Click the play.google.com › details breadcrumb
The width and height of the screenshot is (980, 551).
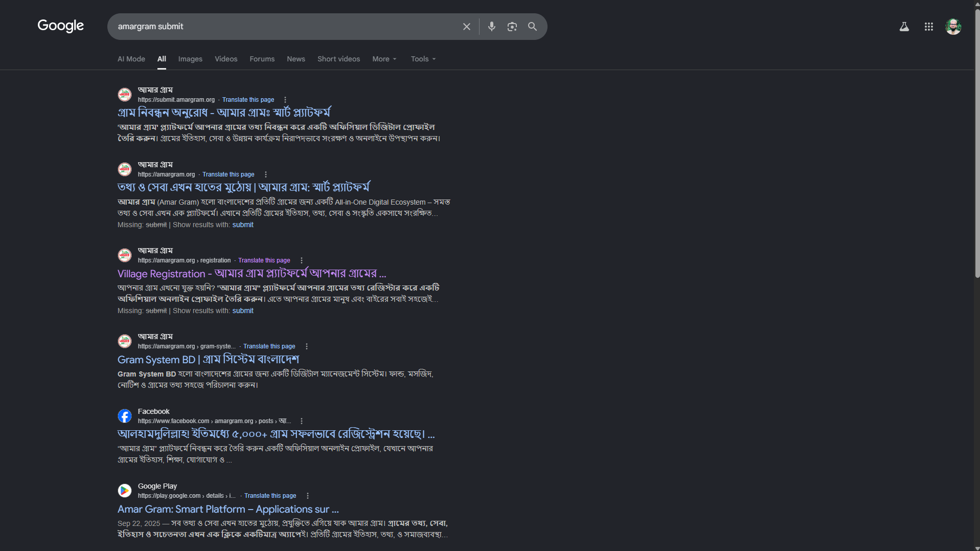[187, 496]
